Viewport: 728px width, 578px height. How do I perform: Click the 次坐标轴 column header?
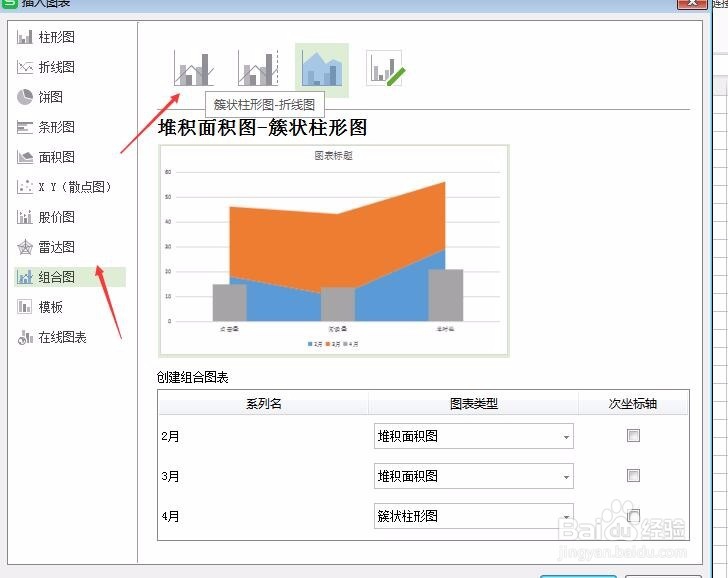pos(633,403)
